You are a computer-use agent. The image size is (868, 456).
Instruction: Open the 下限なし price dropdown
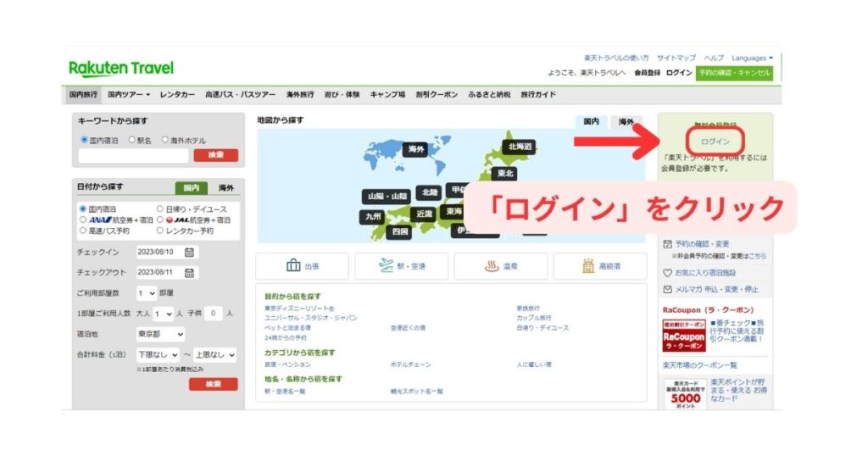pos(158,355)
